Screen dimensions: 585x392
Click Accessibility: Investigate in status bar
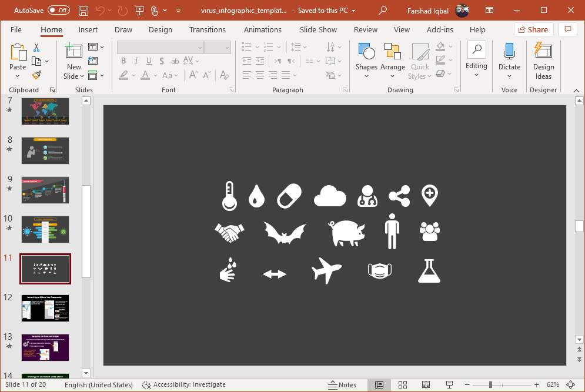click(x=184, y=385)
